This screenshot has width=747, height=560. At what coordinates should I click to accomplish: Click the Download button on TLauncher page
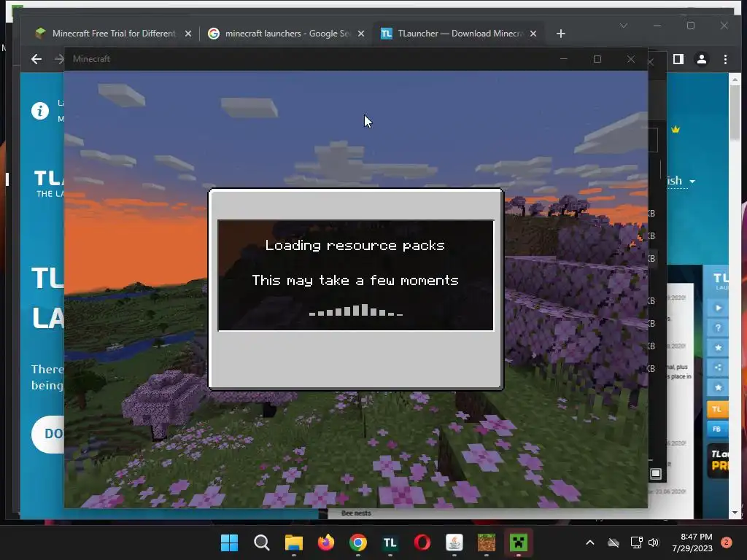(48, 434)
